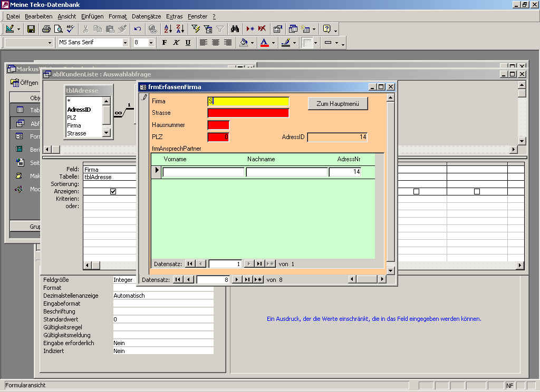
Task: Click the Öffnen button in database window
Action: click(x=24, y=83)
